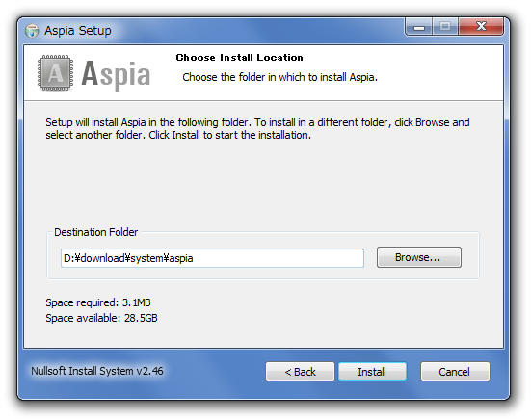The image size is (531, 420).
Task: Click the "Aspia Setup" window title text
Action: click(78, 31)
